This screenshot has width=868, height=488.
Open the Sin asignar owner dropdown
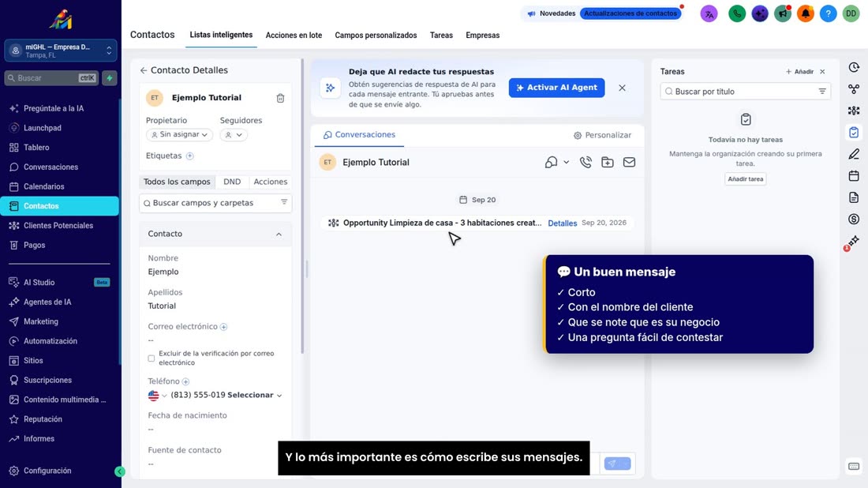(179, 134)
